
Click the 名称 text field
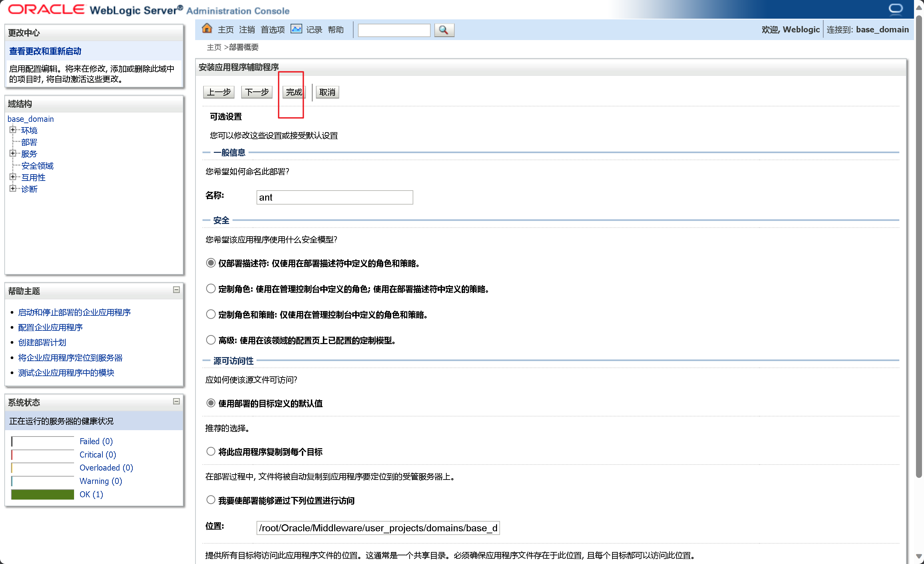334,197
